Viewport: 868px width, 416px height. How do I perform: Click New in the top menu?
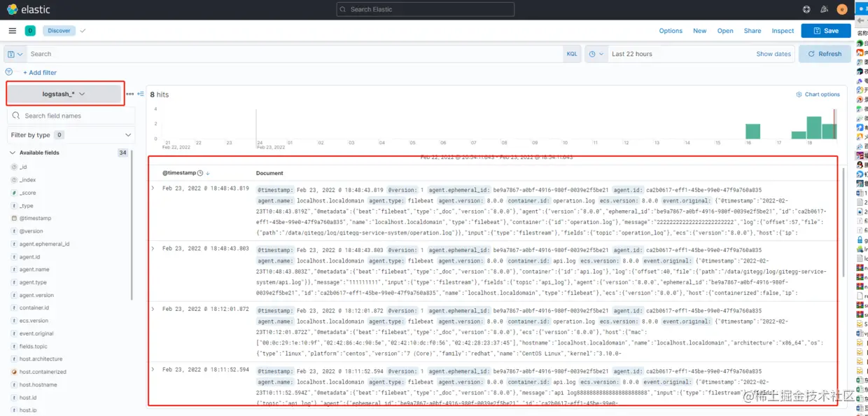[x=699, y=31]
